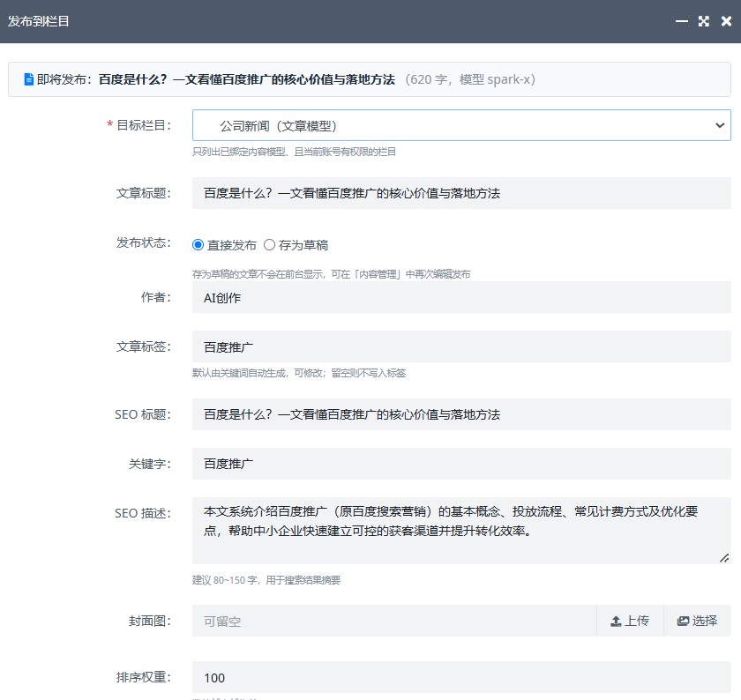This screenshot has height=700, width=741.
Task: Click the hint 默认由关键词自动生成
Action: tap(299, 373)
